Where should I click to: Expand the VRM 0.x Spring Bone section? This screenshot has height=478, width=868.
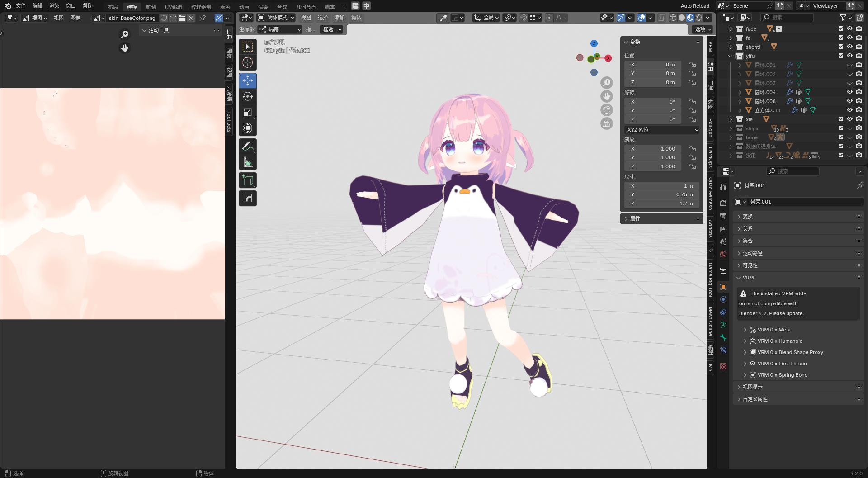(x=745, y=375)
